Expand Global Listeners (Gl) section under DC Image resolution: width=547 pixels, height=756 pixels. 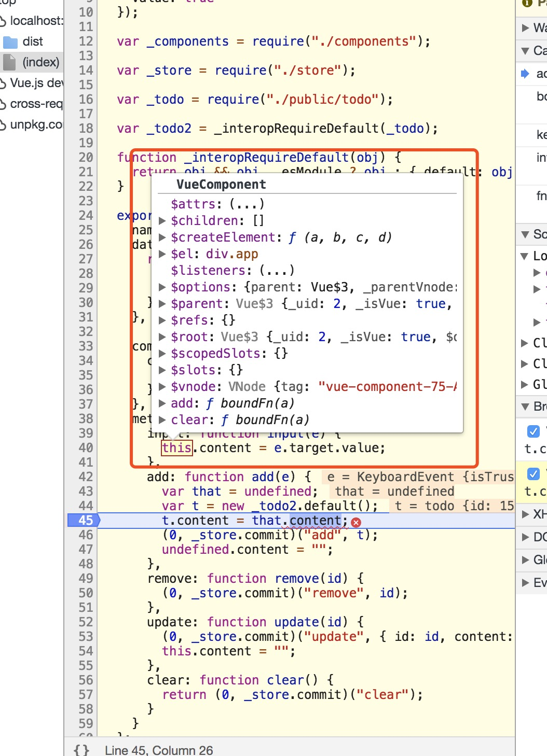pyautogui.click(x=525, y=559)
